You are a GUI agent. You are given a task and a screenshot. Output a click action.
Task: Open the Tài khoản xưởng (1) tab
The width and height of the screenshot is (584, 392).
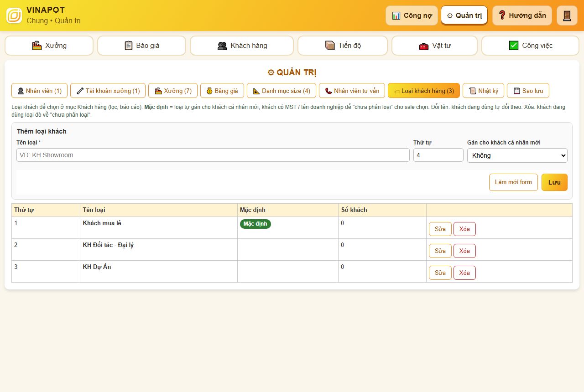tap(108, 91)
